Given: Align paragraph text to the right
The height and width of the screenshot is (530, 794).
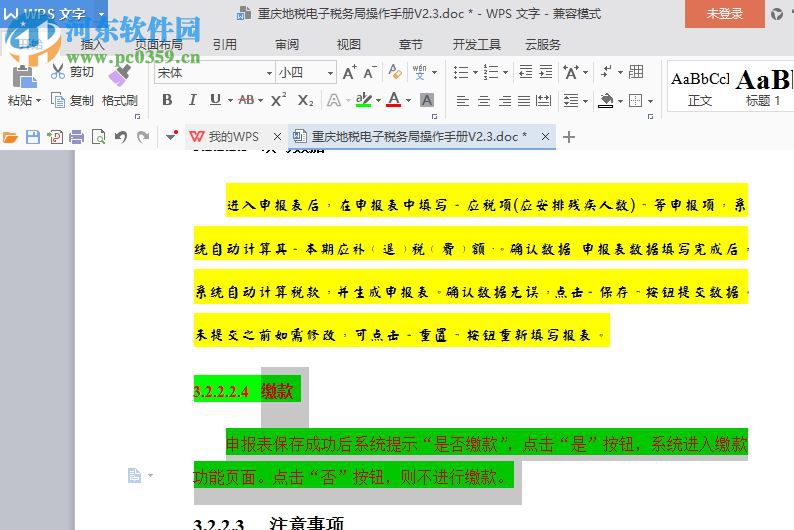Looking at the screenshot, I should (x=504, y=101).
